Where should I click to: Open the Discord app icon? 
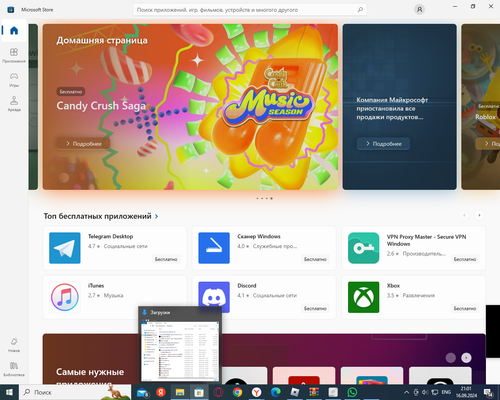214,297
